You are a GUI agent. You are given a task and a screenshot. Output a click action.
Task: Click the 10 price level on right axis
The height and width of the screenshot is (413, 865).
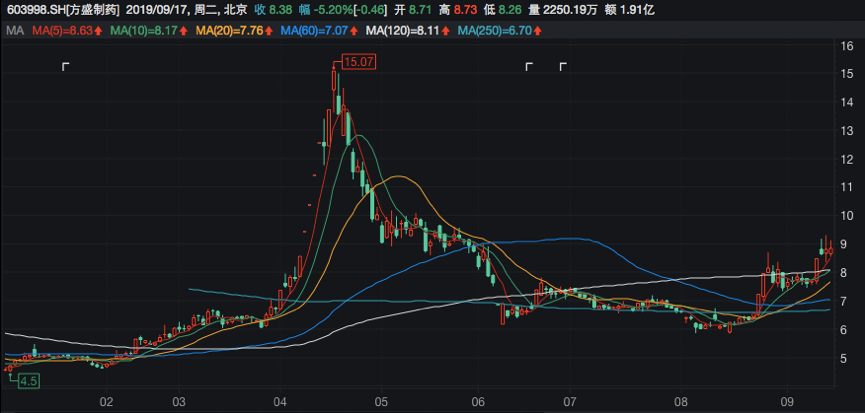coord(846,216)
